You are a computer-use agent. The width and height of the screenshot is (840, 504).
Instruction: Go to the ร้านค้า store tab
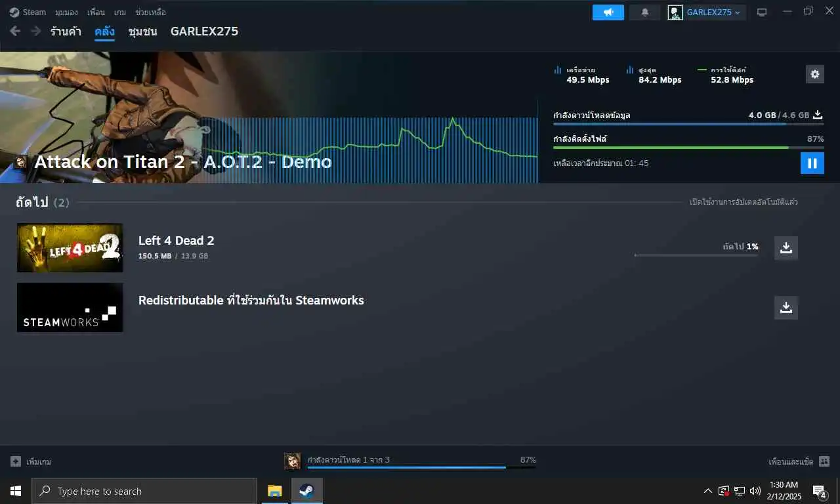click(66, 31)
